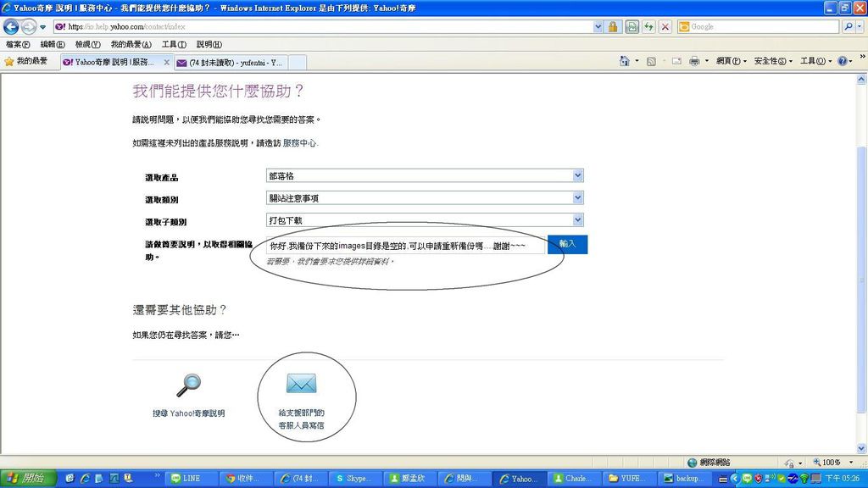The width and height of the screenshot is (868, 488).
Task: Click the RSS feeds icon
Action: pos(651,61)
